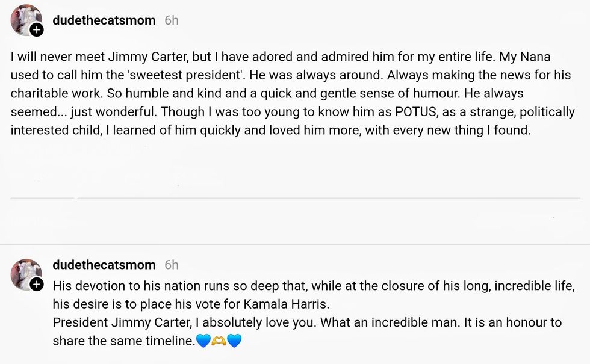Click the text 'share the same timeline'
The image size is (590, 364).
pos(123,341)
